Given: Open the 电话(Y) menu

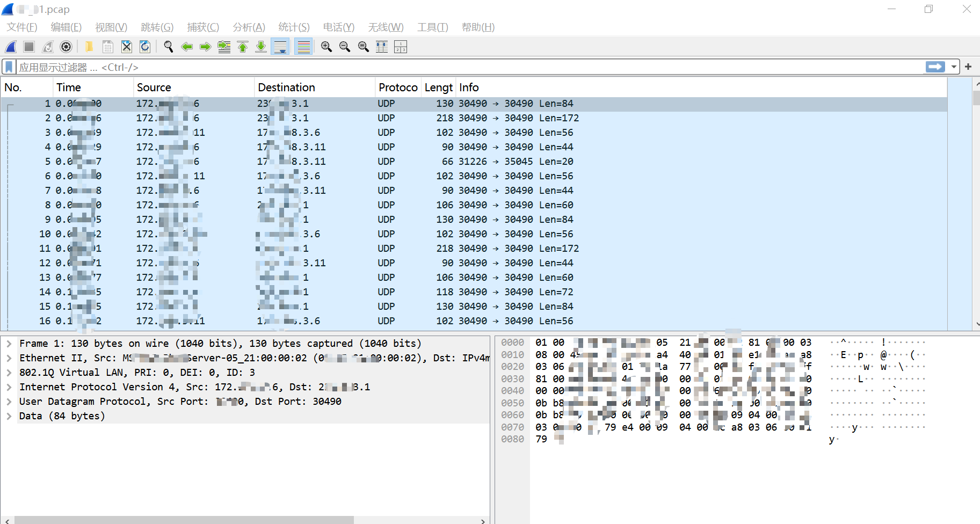Looking at the screenshot, I should point(339,27).
